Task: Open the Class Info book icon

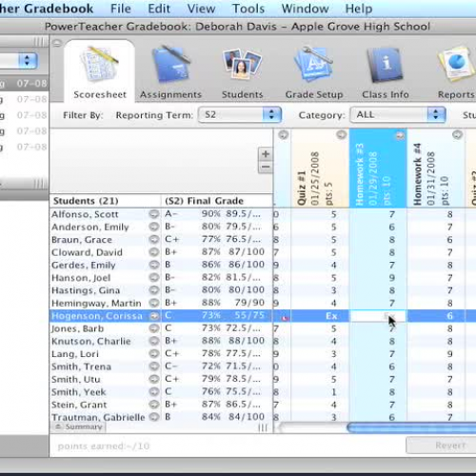Action: [x=386, y=65]
